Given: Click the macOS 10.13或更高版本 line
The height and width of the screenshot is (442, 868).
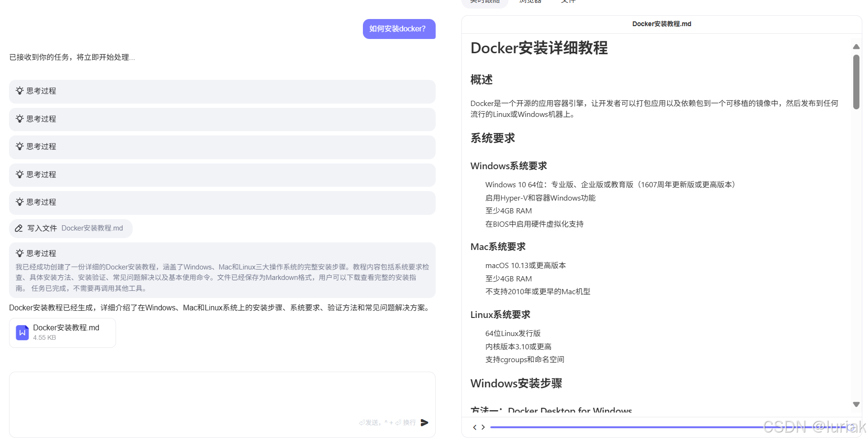Looking at the screenshot, I should pyautogui.click(x=526, y=266).
